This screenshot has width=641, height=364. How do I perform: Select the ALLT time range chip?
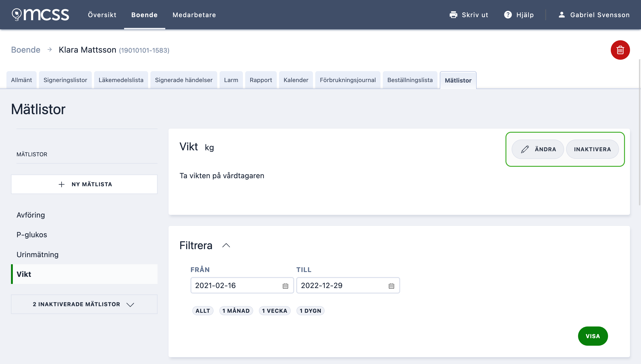pos(203,311)
